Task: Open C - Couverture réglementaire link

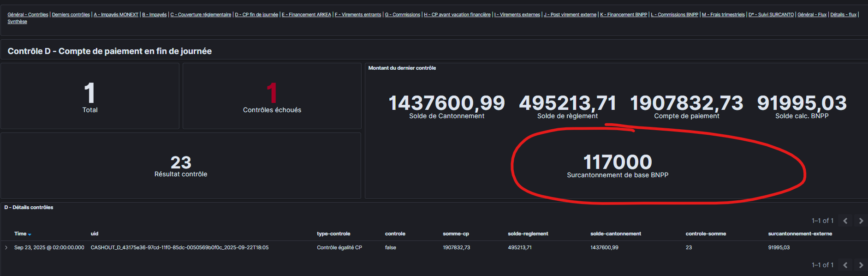Action: click(x=201, y=15)
